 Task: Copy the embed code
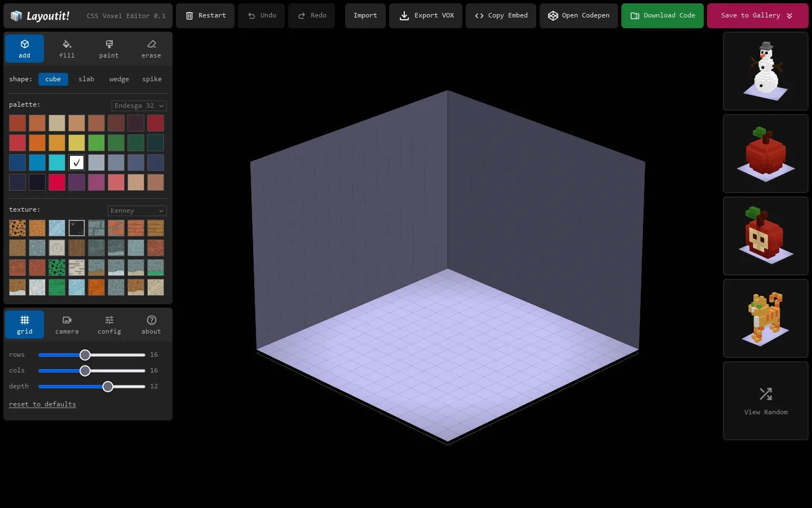pyautogui.click(x=501, y=16)
